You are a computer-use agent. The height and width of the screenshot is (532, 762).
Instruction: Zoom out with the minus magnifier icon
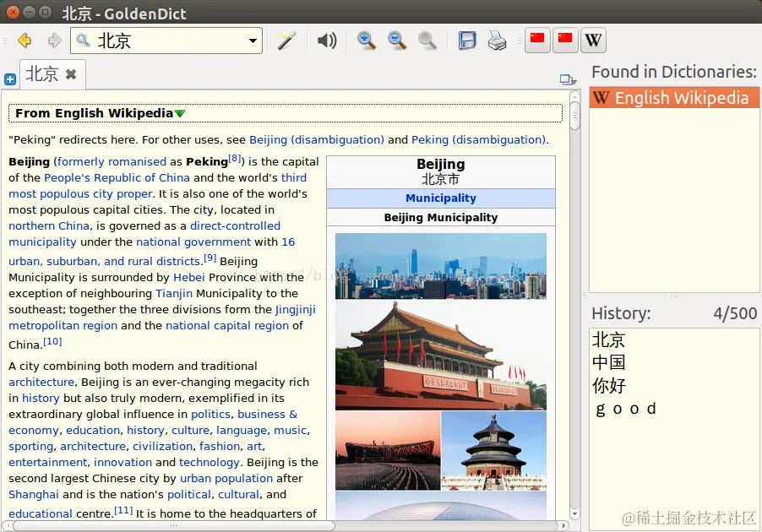point(397,41)
